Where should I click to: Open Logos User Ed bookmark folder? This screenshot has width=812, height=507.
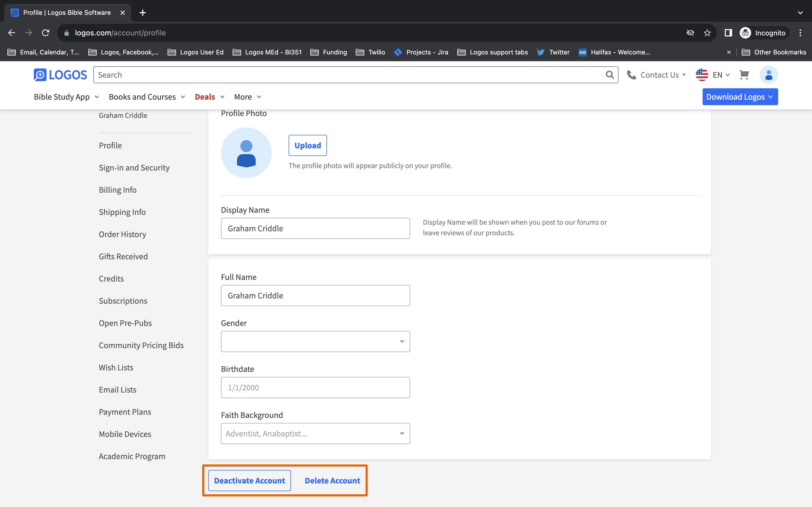tap(195, 52)
